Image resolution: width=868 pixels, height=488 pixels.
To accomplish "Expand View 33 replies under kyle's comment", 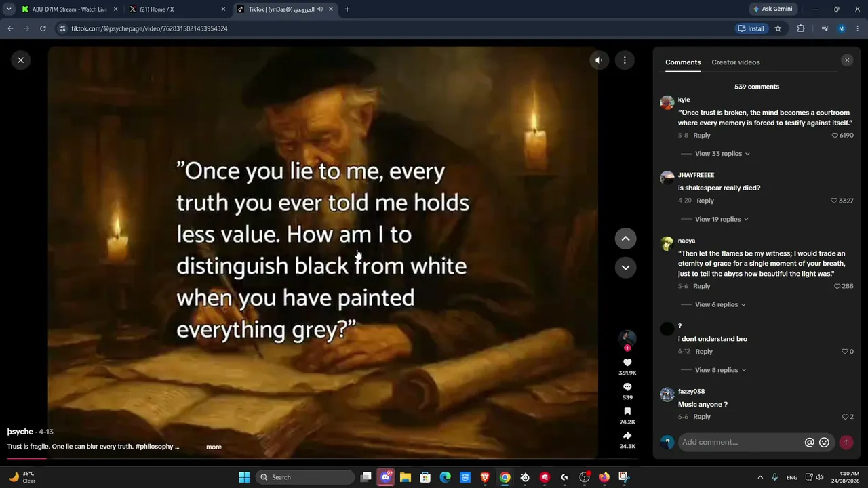I will point(722,154).
